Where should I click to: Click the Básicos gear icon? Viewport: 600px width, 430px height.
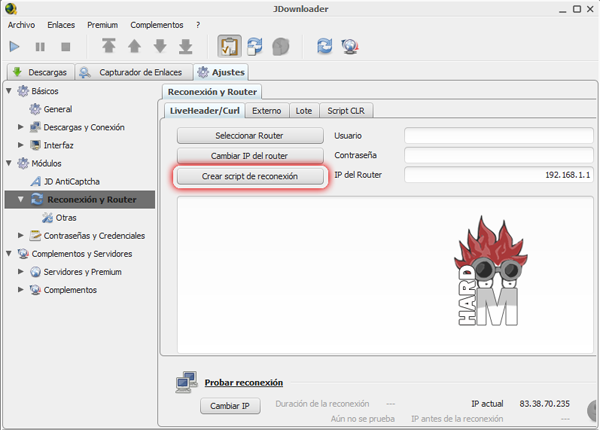coord(23,91)
